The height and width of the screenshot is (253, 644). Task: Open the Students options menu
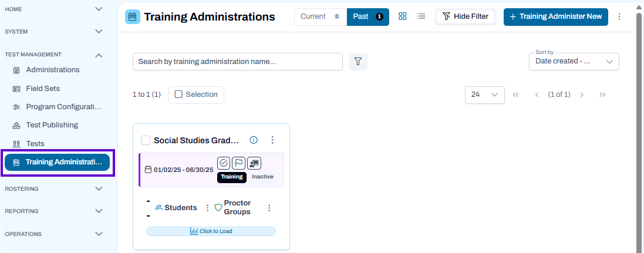pos(207,208)
